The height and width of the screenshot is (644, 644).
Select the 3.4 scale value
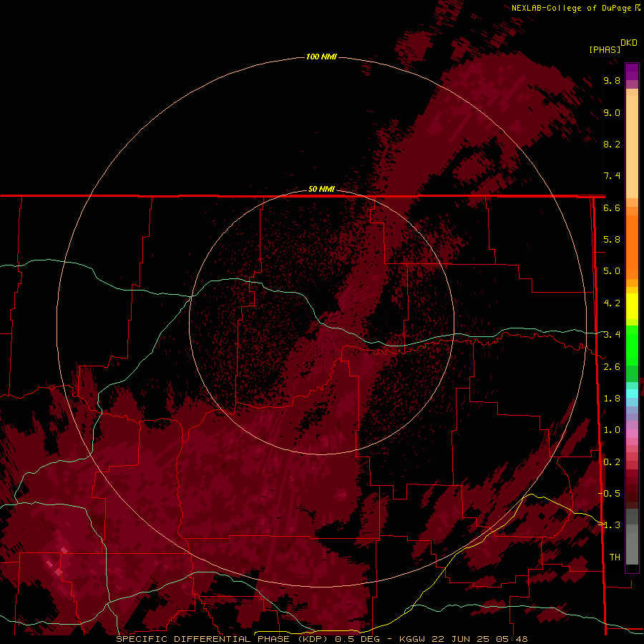tap(612, 335)
